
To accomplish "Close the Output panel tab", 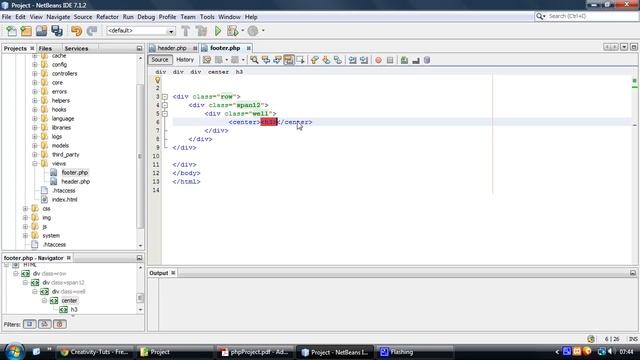I will tap(173, 273).
